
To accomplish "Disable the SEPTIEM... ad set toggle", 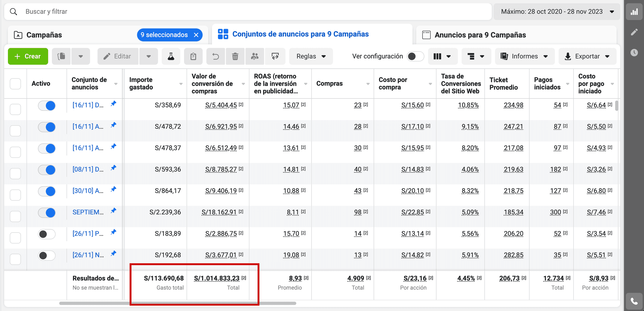I will [47, 213].
